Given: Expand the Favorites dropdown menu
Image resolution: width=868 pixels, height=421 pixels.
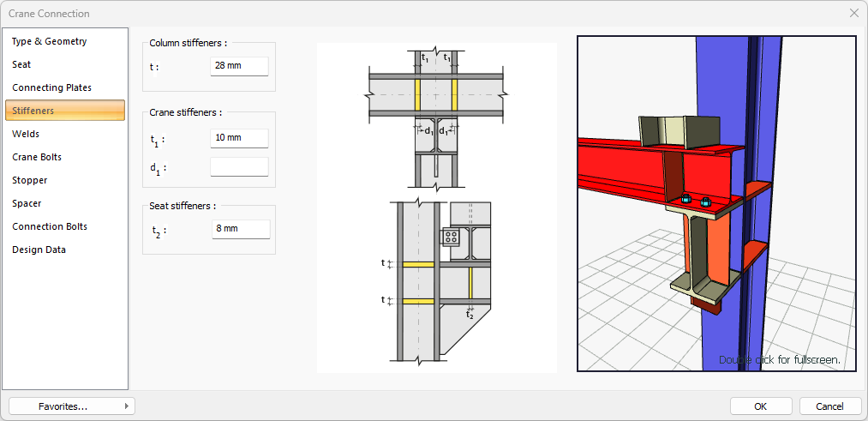Looking at the screenshot, I should [x=72, y=406].
